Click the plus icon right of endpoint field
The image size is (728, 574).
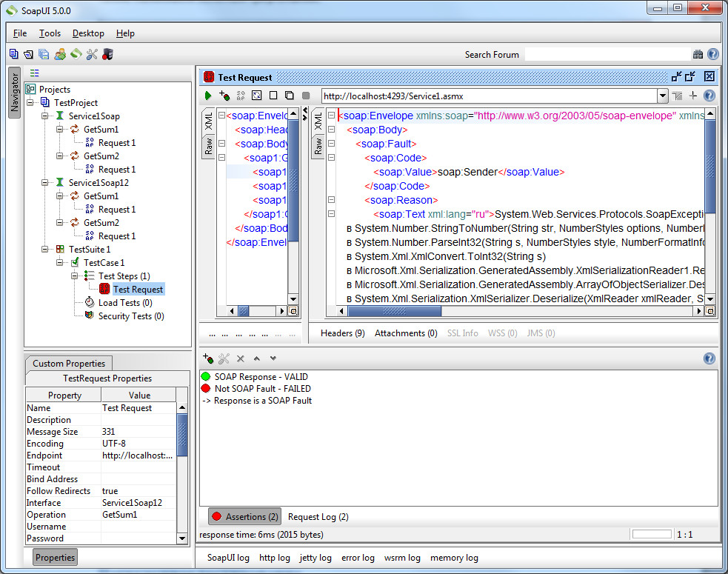[693, 96]
